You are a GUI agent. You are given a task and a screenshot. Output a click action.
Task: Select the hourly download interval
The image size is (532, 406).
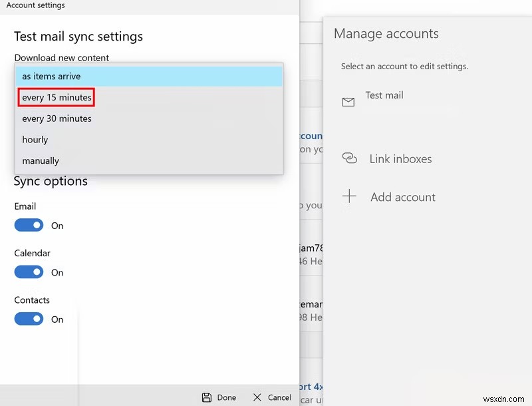pos(35,139)
